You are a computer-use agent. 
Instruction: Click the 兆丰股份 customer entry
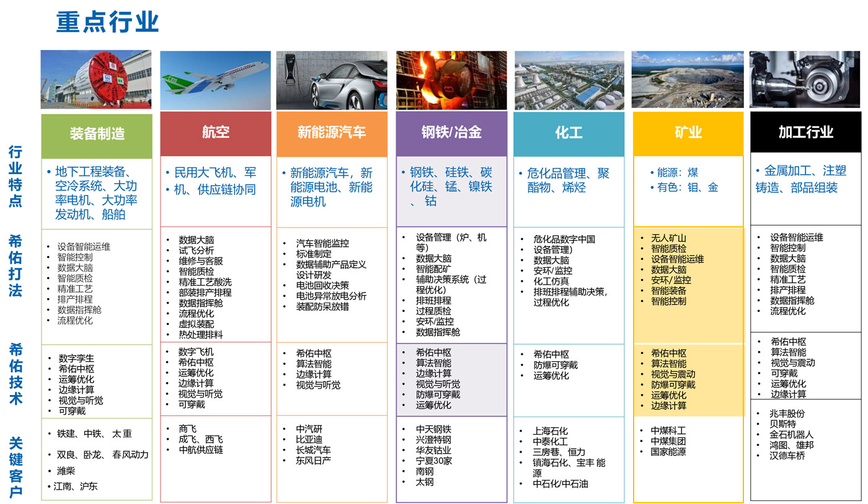[x=787, y=413]
